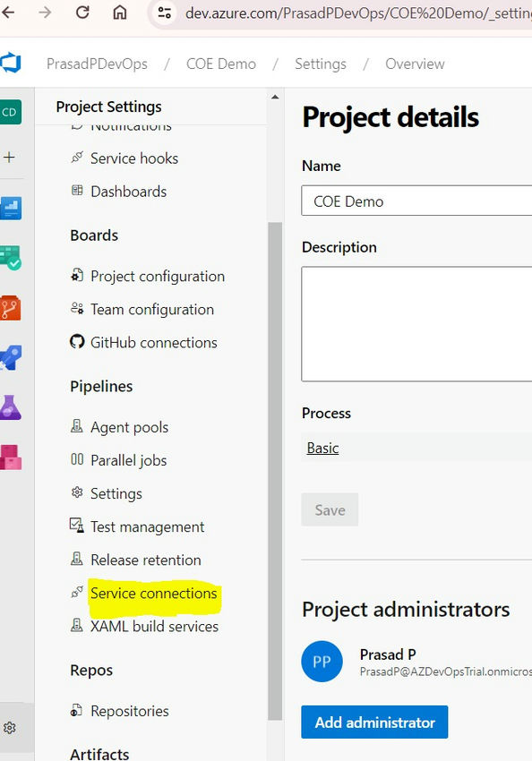The image size is (532, 761).
Task: Create a new project with the plus icon
Action: click(x=9, y=157)
